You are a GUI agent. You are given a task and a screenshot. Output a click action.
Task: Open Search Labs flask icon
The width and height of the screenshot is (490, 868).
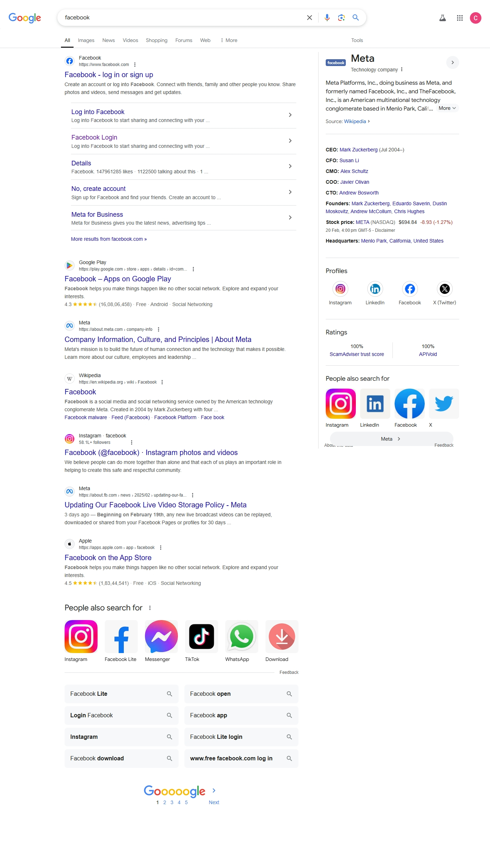click(x=443, y=18)
